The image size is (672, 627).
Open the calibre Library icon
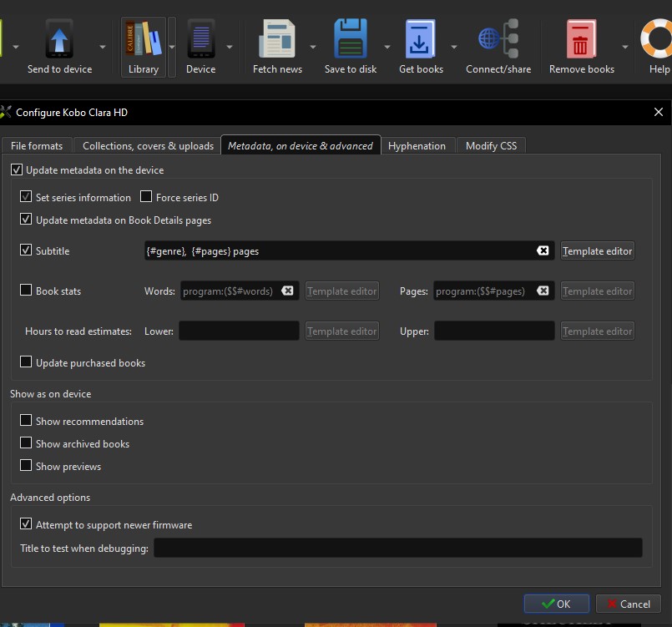(x=143, y=40)
